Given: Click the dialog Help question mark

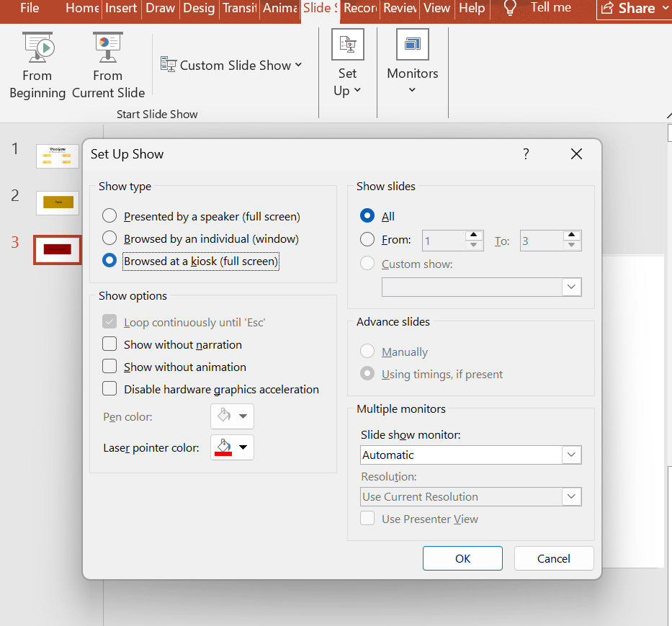Looking at the screenshot, I should click(526, 154).
